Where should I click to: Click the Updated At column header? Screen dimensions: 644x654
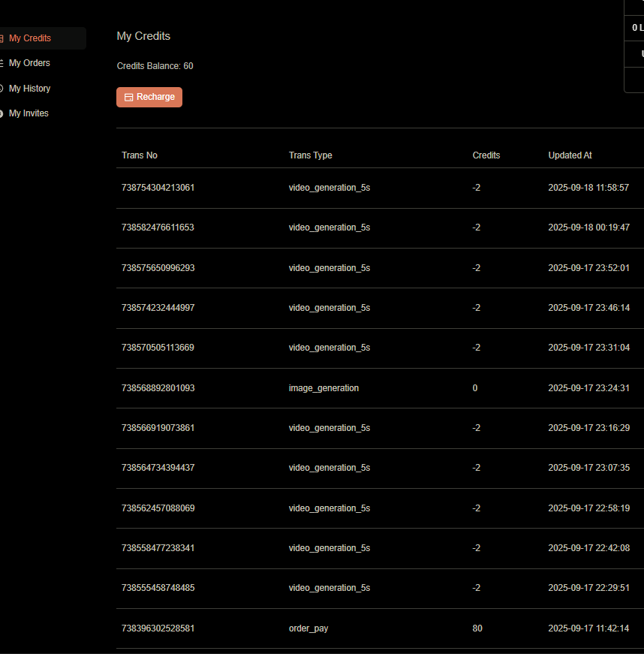[570, 155]
